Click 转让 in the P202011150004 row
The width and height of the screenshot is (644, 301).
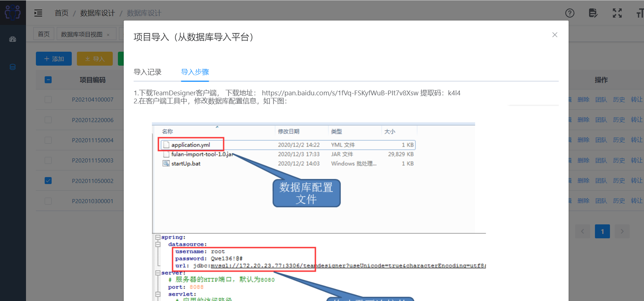pos(637,140)
